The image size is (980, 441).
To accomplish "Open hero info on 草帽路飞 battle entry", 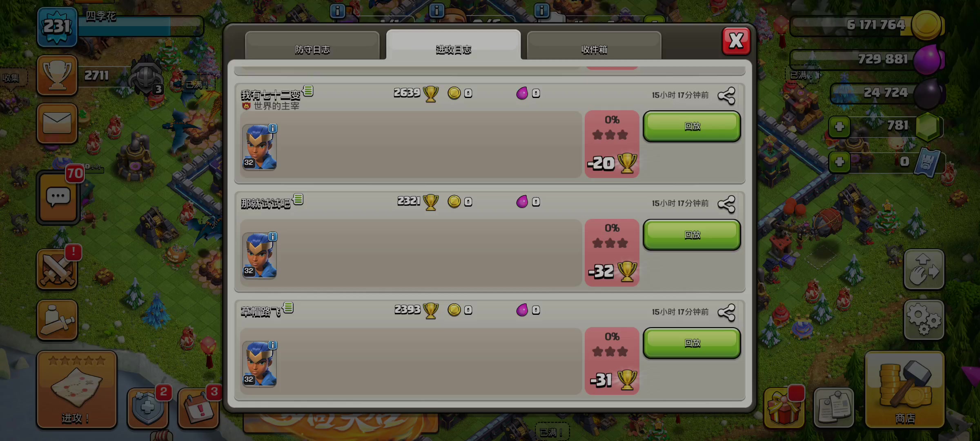I will [x=272, y=345].
